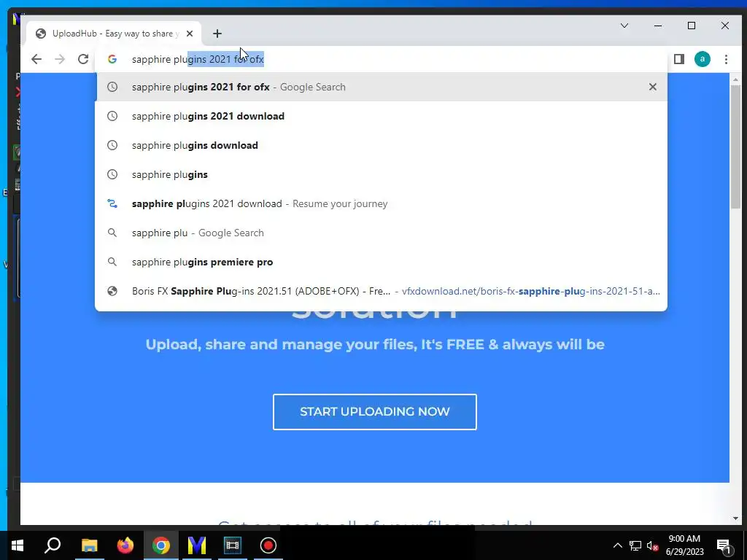
Task: Select suggestion 'sapphire plugins download'
Action: tap(381, 145)
